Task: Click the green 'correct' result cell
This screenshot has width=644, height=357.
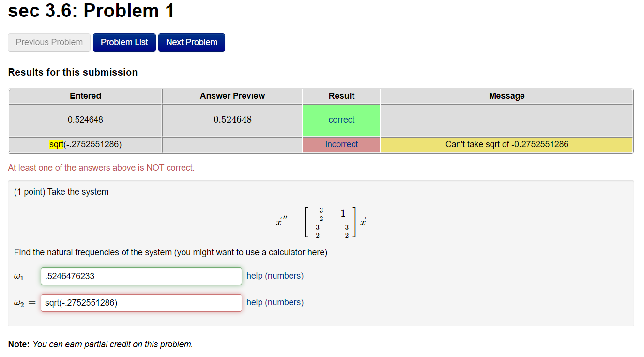Action: (341, 120)
